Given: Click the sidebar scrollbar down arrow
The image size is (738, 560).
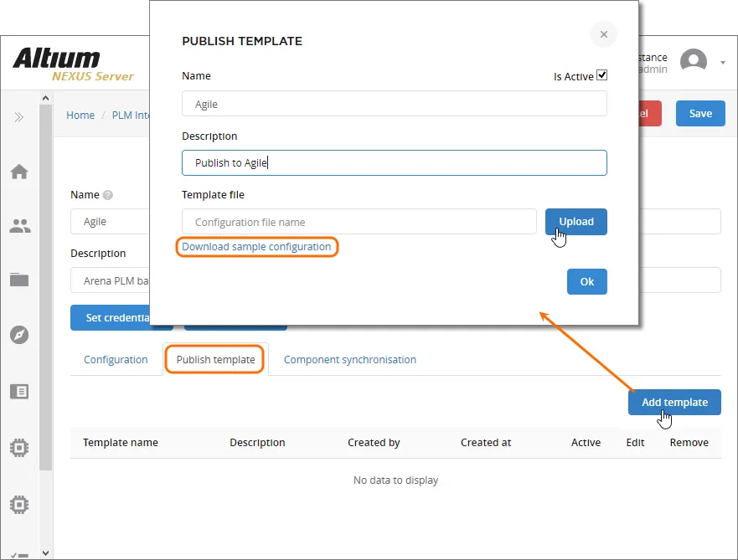Looking at the screenshot, I should pos(46,553).
